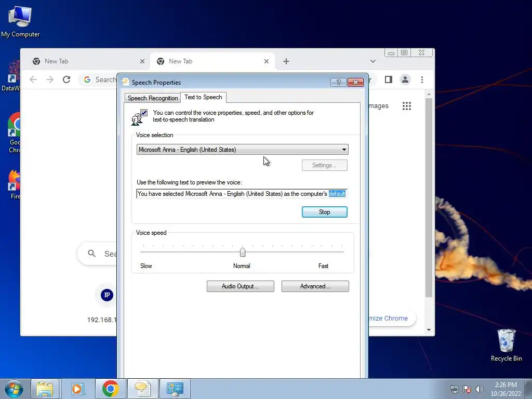This screenshot has height=399, width=532.
Task: Open Chrome's three-dot menu
Action: click(x=422, y=79)
